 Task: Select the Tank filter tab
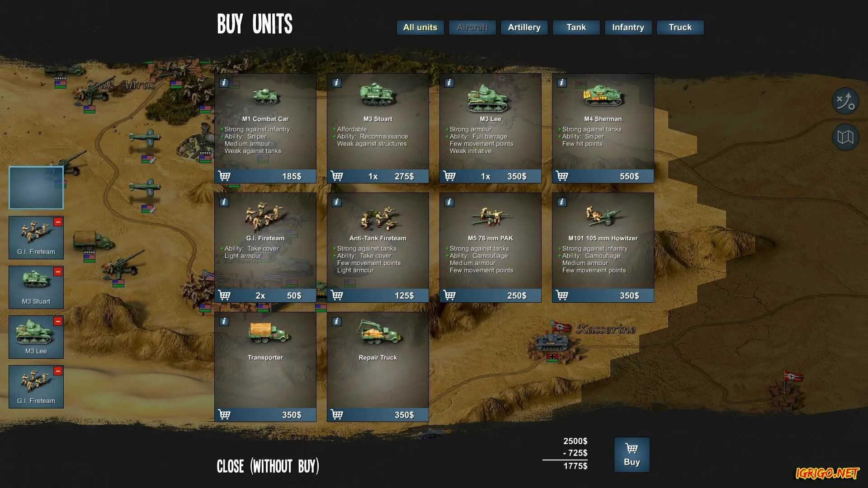click(x=576, y=28)
